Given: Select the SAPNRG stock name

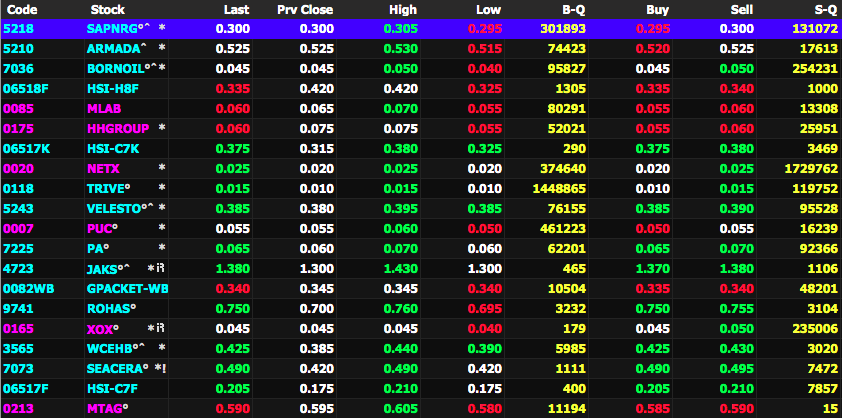Looking at the screenshot, I should (x=112, y=29).
